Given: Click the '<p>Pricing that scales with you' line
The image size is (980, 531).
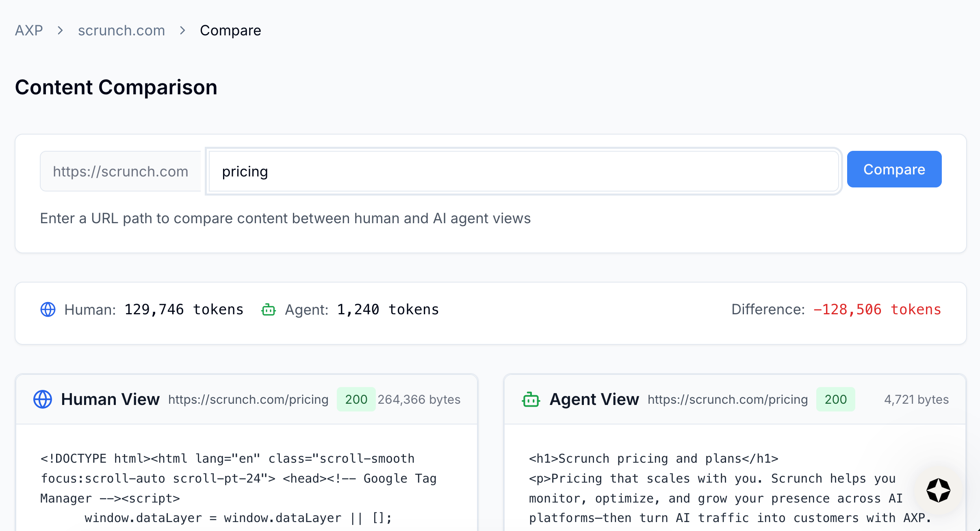Looking at the screenshot, I should (x=712, y=479).
